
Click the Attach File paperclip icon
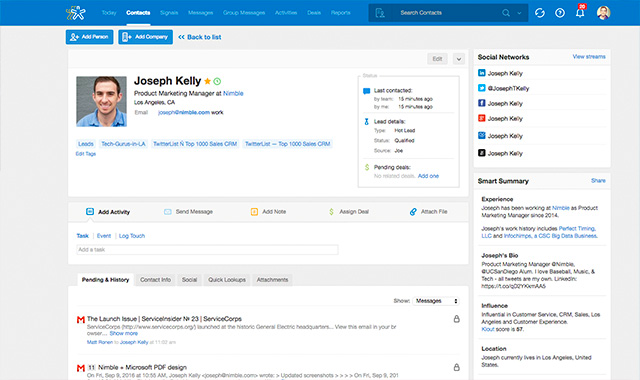click(x=413, y=211)
